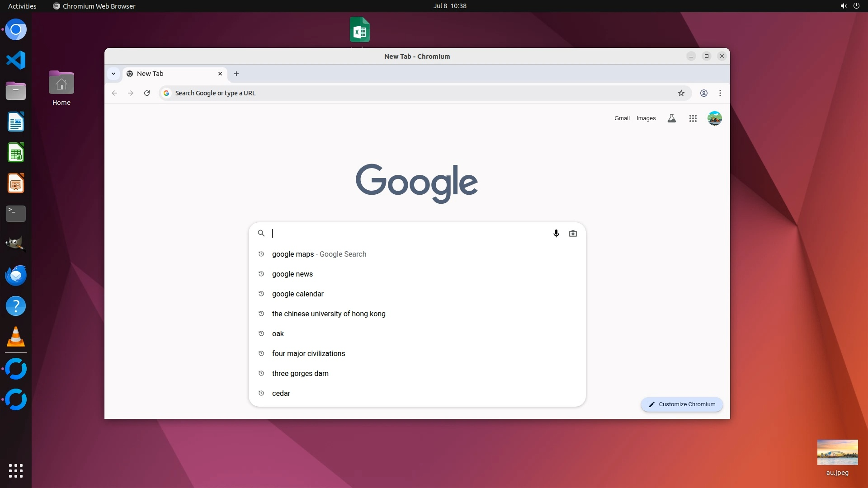Reload the current page
The width and height of the screenshot is (868, 488).
147,93
